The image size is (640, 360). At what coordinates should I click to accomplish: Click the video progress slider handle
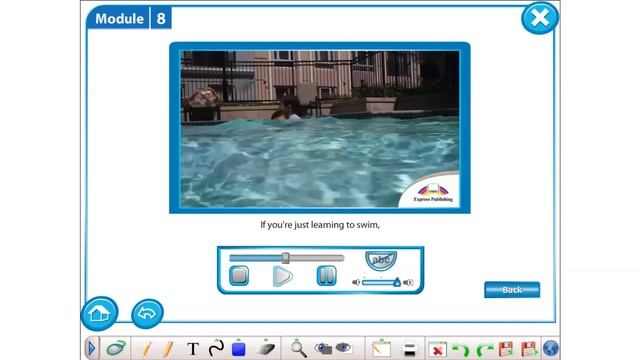(x=286, y=258)
